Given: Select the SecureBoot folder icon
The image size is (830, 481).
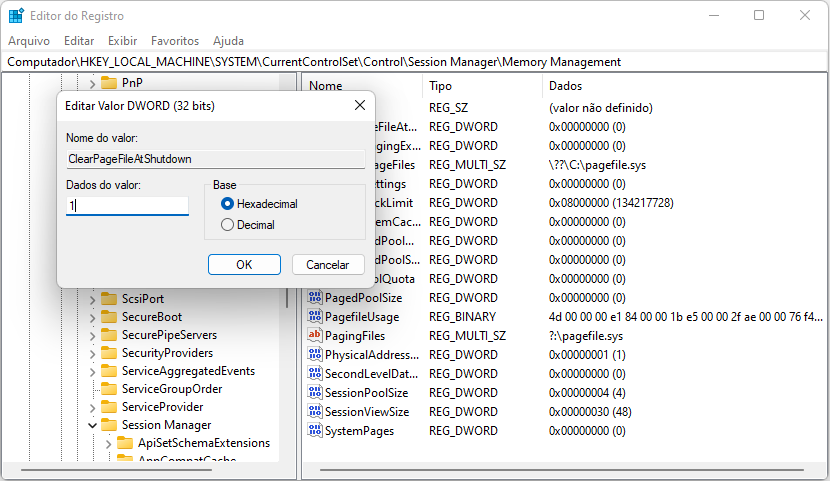Looking at the screenshot, I should (109, 317).
